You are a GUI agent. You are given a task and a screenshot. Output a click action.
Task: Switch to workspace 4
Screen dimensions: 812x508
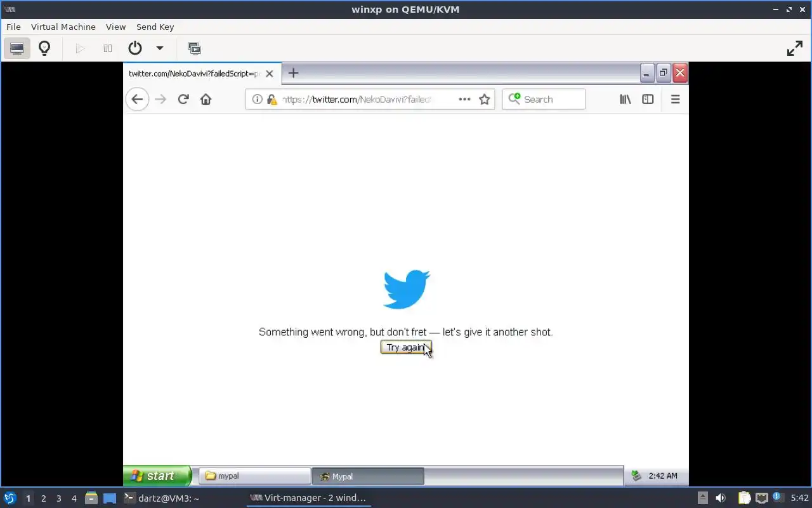click(74, 498)
